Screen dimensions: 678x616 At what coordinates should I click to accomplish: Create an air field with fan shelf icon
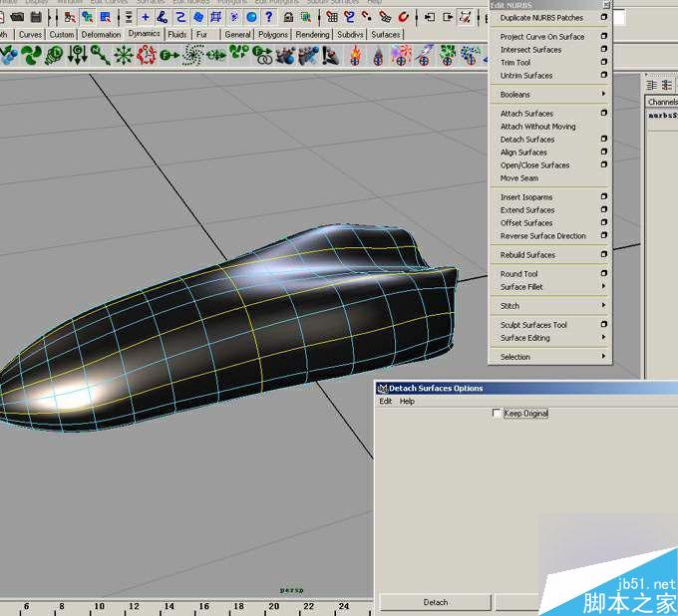click(x=31, y=56)
